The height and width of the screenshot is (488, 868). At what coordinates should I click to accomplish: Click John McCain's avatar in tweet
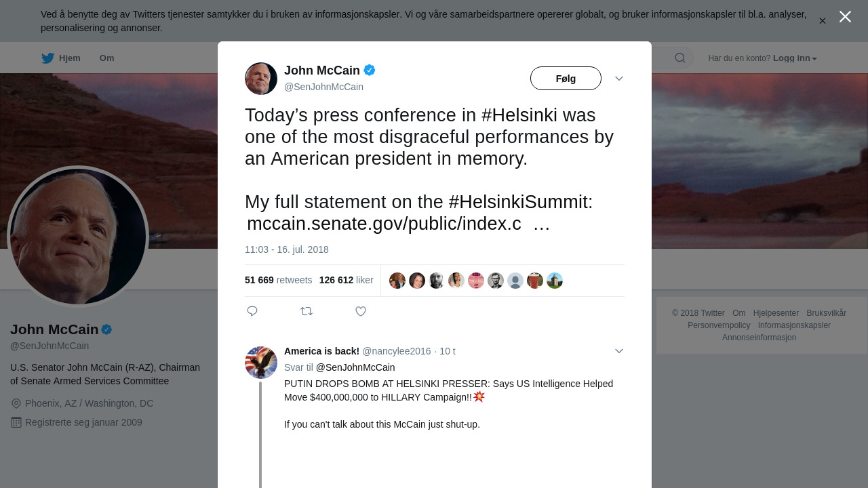[x=261, y=79]
